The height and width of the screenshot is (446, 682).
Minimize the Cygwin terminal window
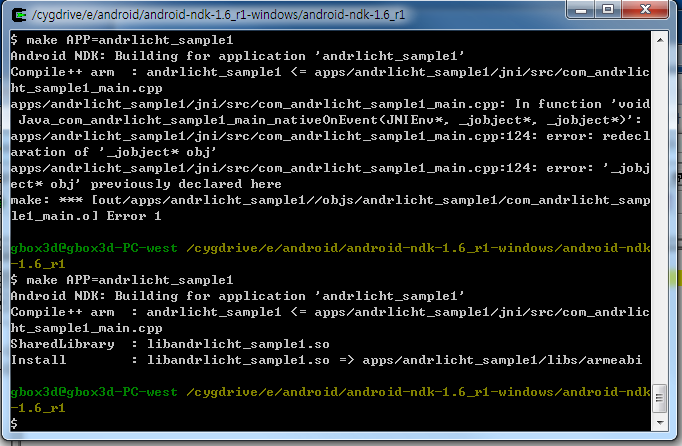[581, 10]
